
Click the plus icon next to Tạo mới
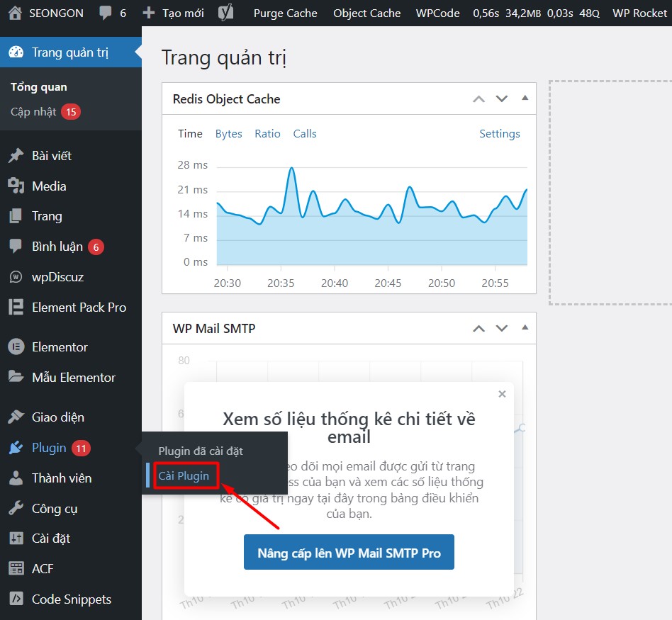click(x=148, y=13)
